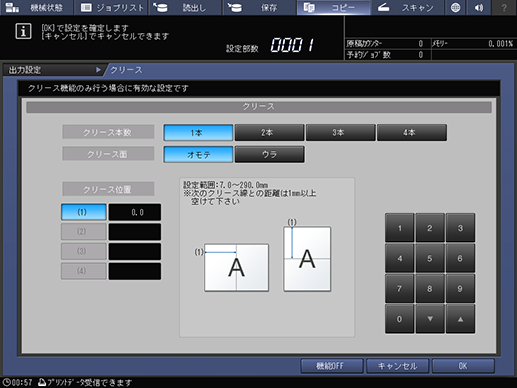The width and height of the screenshot is (517, 388).
Task: Tap keypad number 4
Action: coord(400,258)
